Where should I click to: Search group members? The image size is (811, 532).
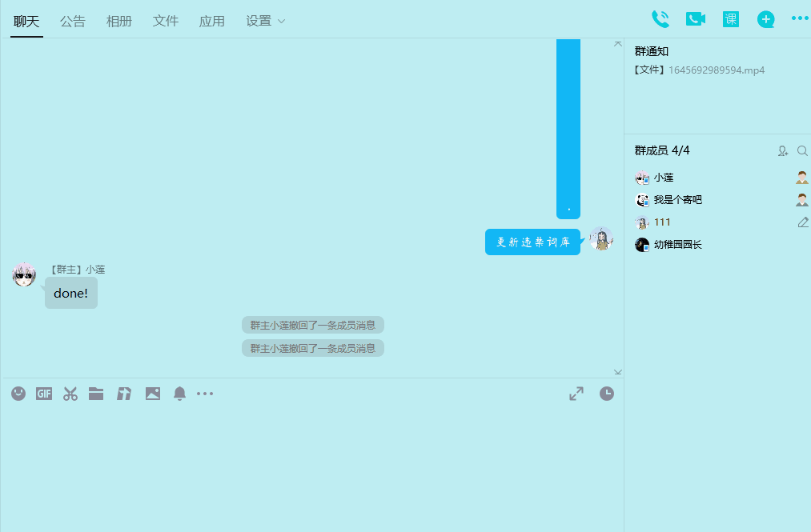pyautogui.click(x=802, y=151)
